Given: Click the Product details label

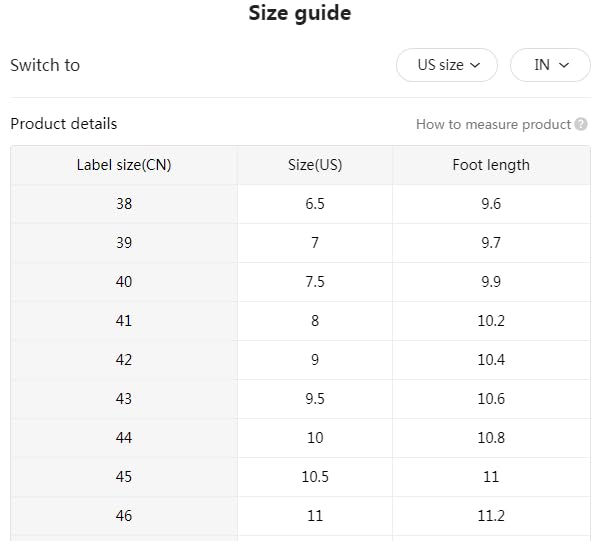Looking at the screenshot, I should 64,124.
